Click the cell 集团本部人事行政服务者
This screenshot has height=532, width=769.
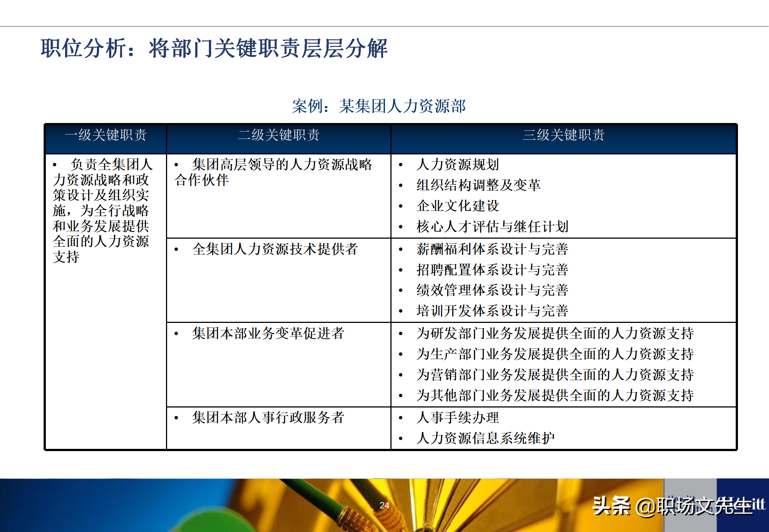279,428
